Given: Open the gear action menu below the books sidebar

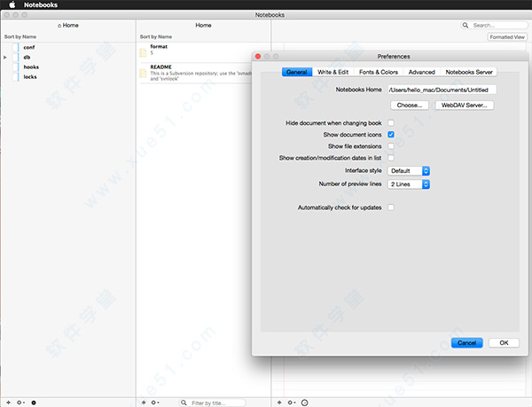Looking at the screenshot, I should [x=20, y=403].
